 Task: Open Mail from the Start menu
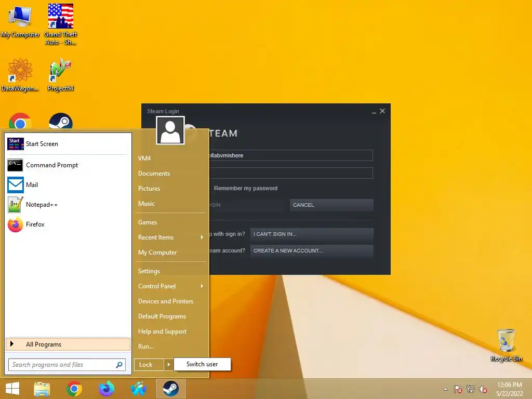point(68,185)
